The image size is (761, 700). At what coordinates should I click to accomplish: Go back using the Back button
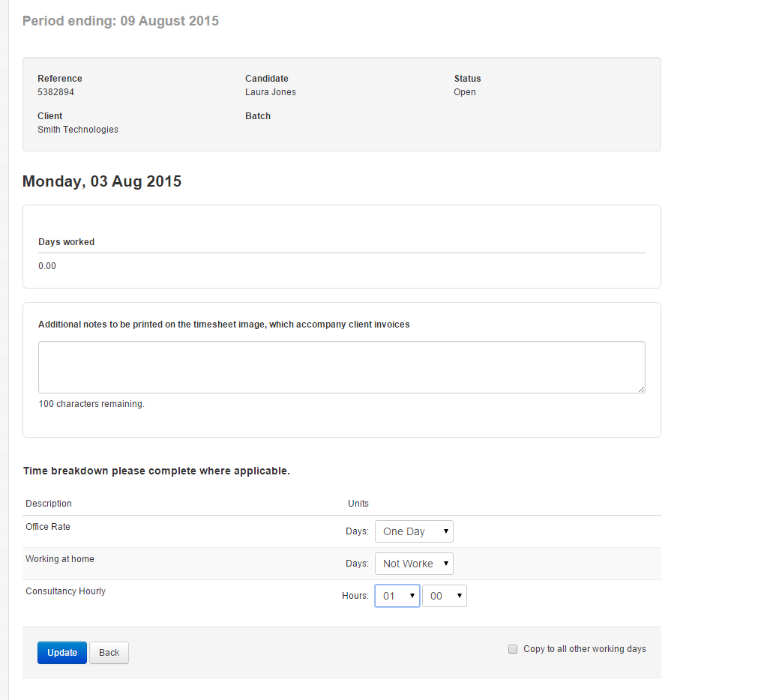point(109,653)
